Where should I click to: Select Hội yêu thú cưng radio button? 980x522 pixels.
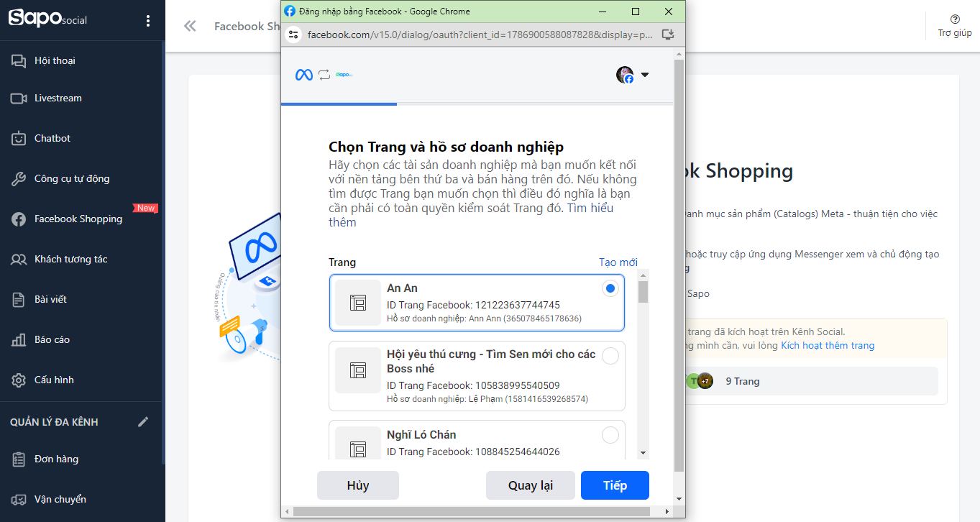[x=610, y=356]
